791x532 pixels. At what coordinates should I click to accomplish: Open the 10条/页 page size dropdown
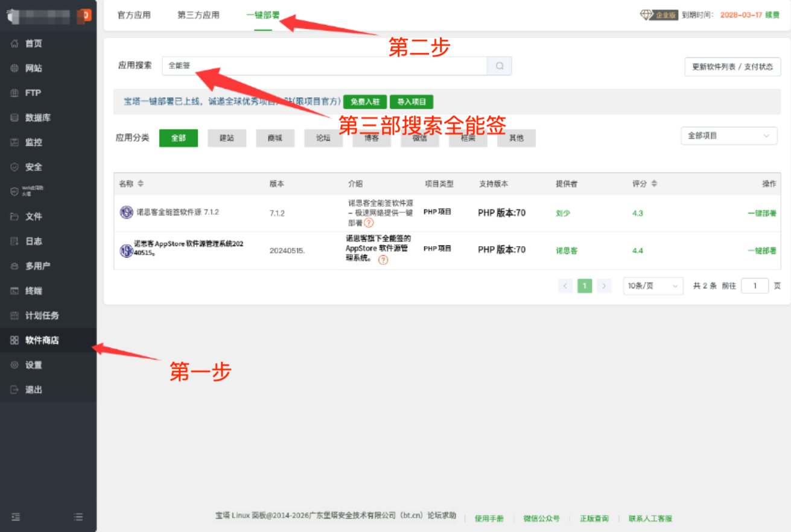click(652, 285)
